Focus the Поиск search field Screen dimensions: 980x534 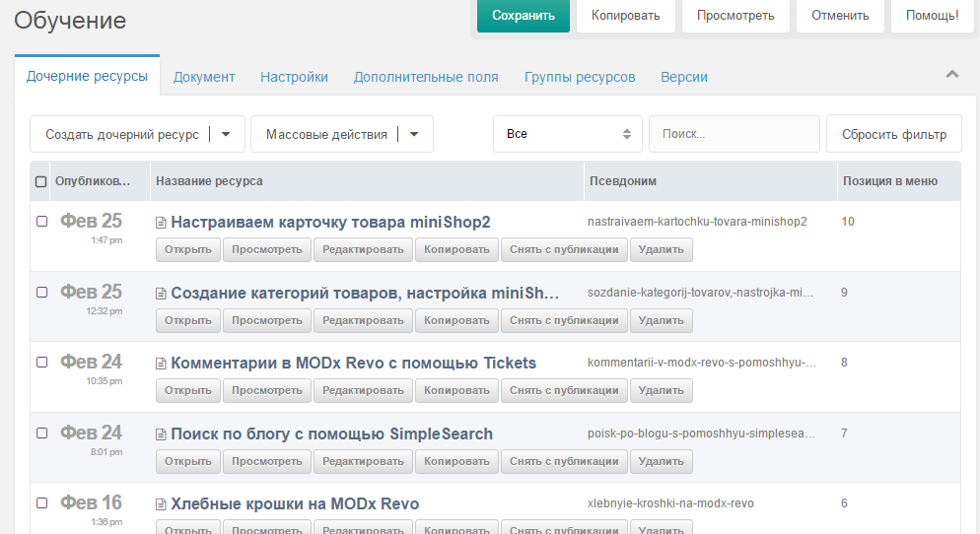734,134
